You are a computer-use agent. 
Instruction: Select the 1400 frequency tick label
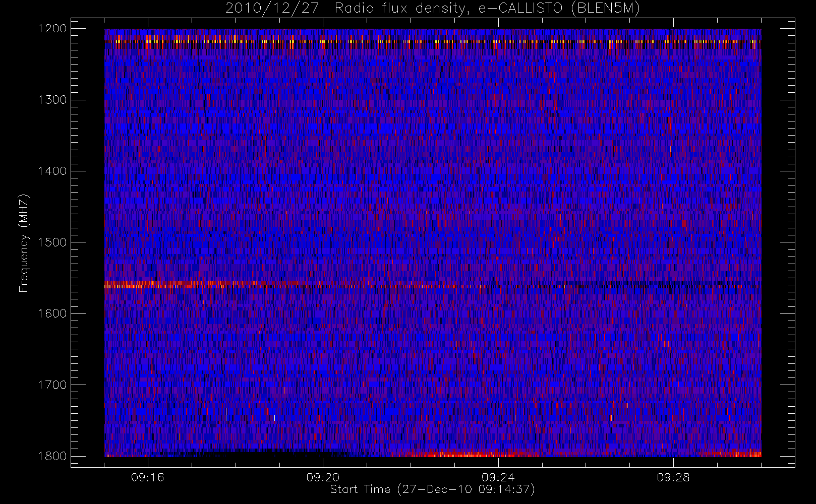52,171
